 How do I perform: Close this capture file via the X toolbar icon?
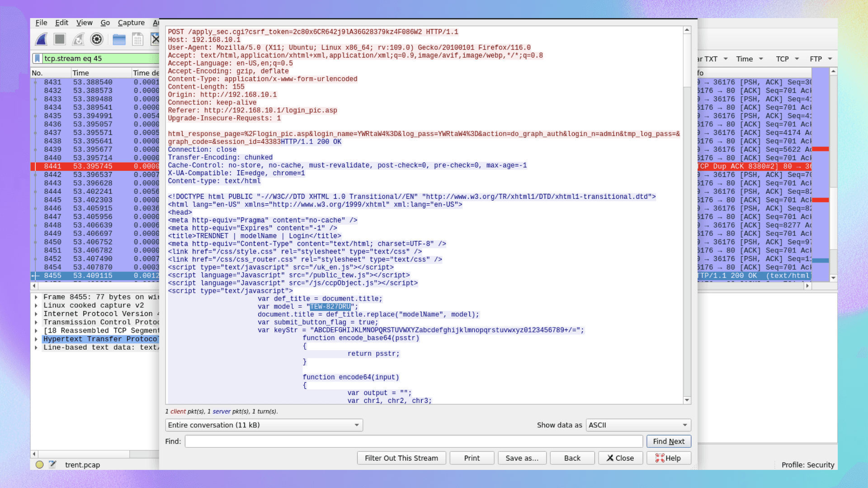tap(155, 39)
